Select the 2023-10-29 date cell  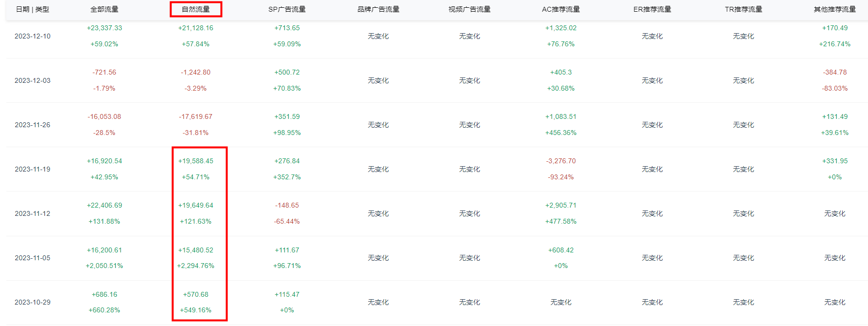tap(33, 302)
